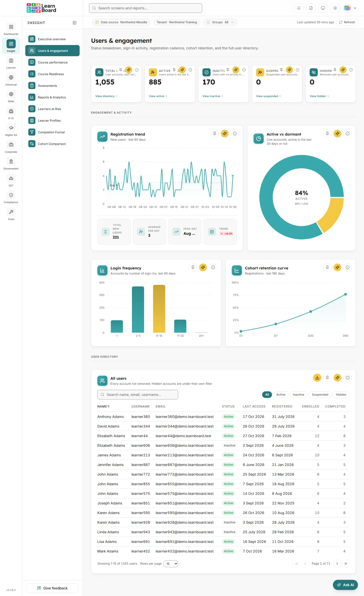Show info for All users table
Screen dimensions: 364x596
348,378
